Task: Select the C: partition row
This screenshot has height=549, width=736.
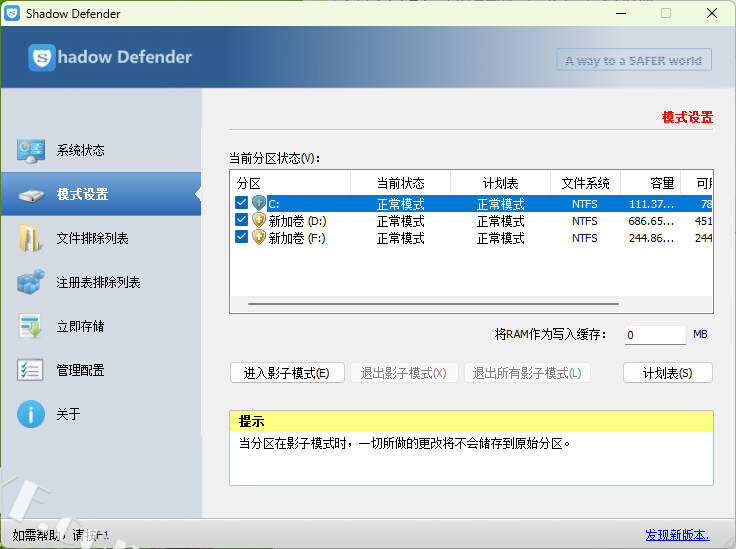Action: pyautogui.click(x=471, y=204)
